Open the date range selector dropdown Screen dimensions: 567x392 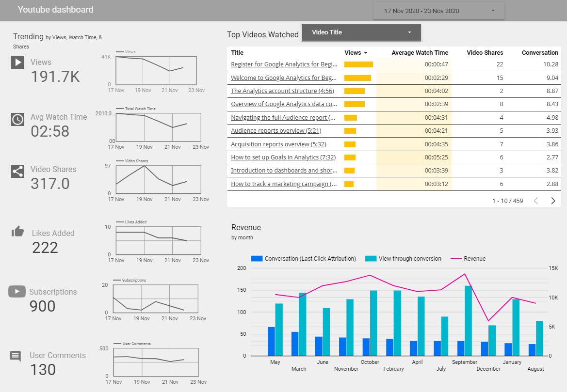pos(438,10)
